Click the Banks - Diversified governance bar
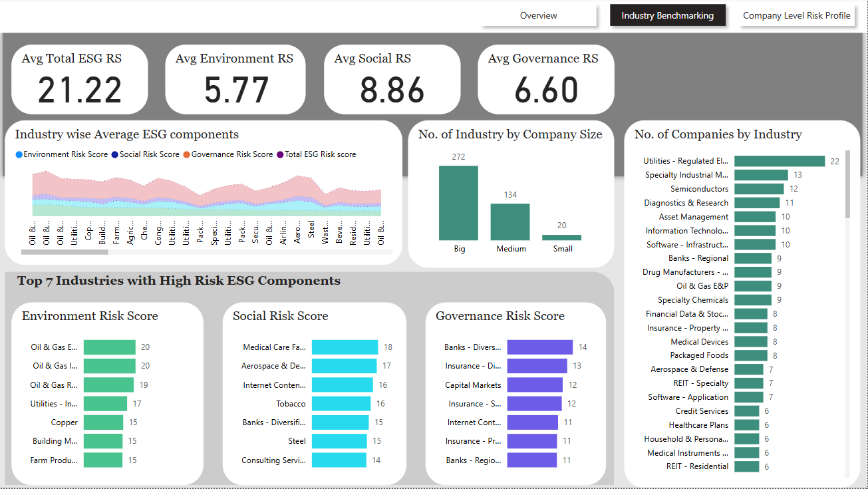Viewport: 868px width, 489px height. click(539, 347)
